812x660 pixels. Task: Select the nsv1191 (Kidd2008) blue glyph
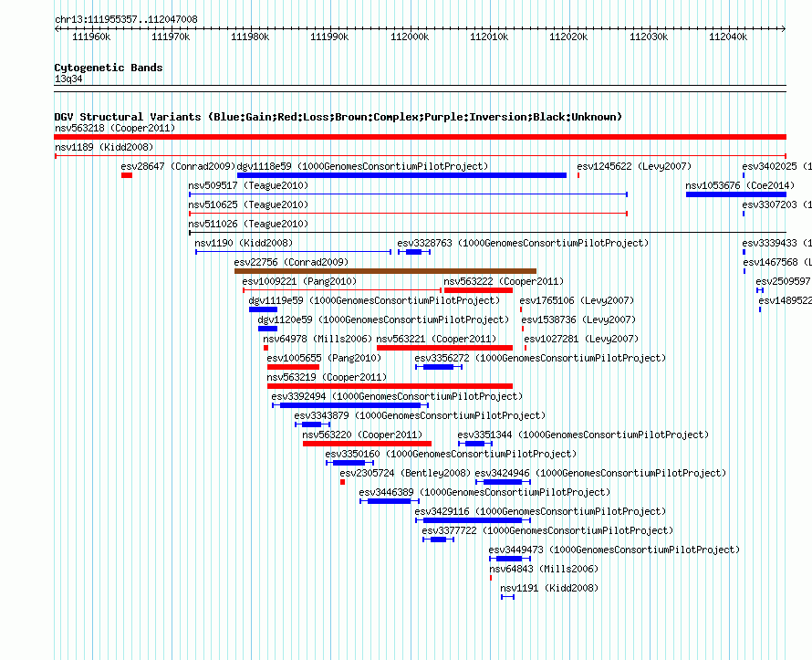click(x=507, y=597)
